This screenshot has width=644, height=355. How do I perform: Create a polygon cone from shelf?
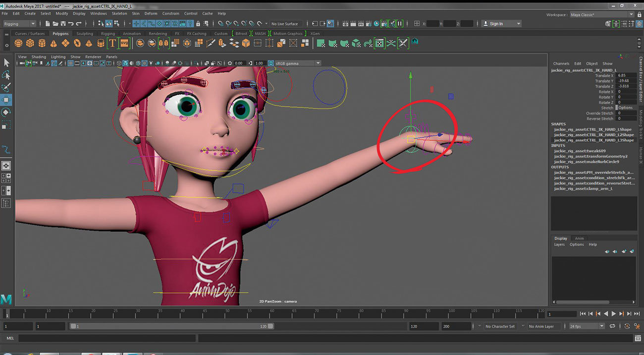click(54, 44)
